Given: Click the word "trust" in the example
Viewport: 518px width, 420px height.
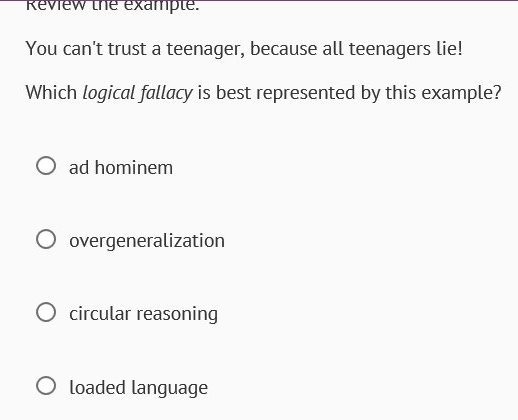Looking at the screenshot, I should coord(127,49).
